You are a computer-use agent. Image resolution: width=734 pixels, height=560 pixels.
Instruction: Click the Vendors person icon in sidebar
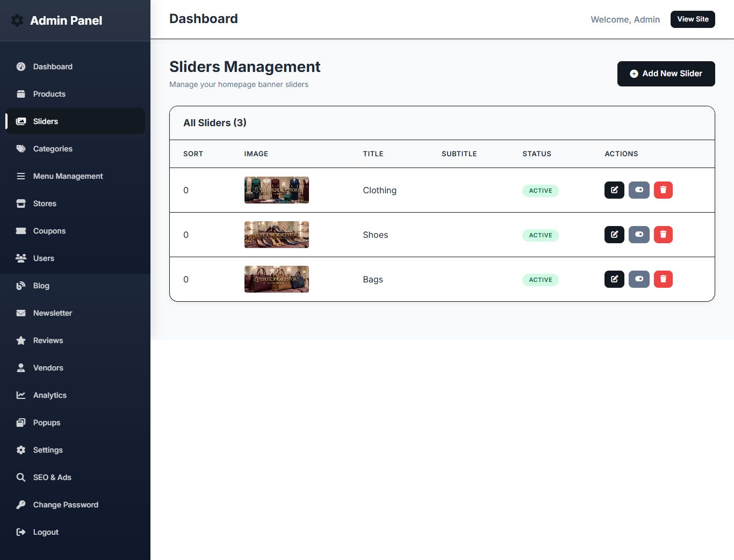[21, 368]
